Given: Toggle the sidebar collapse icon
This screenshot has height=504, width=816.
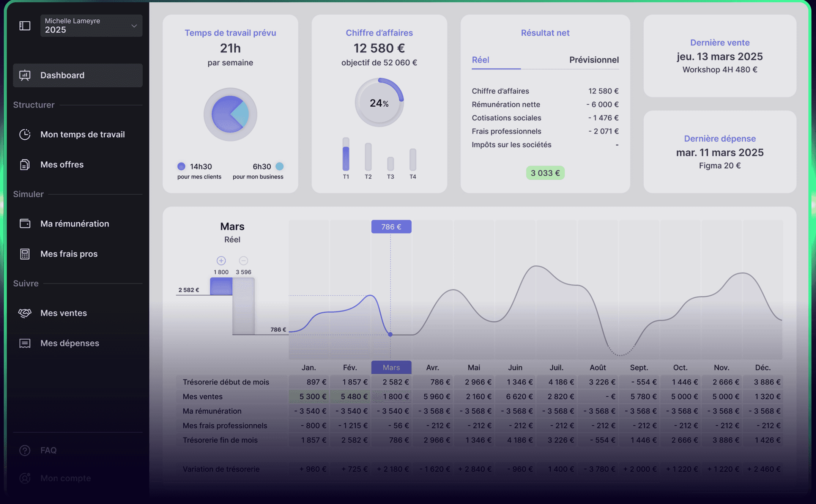Looking at the screenshot, I should pyautogui.click(x=25, y=25).
